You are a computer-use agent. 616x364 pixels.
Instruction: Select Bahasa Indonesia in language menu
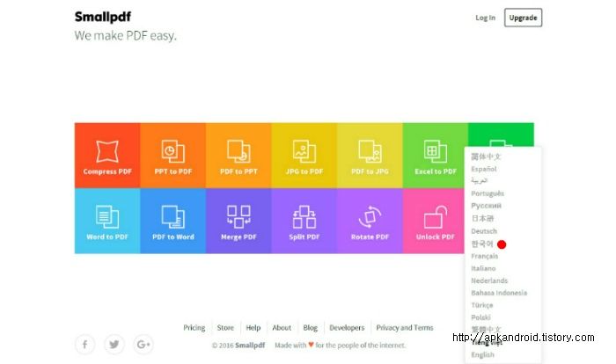[x=499, y=293]
